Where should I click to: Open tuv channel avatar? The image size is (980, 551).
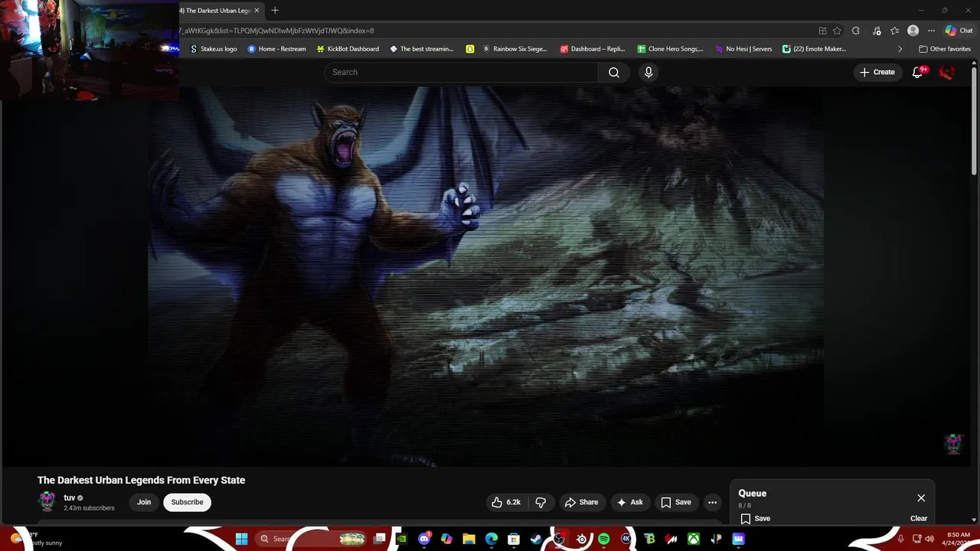[x=47, y=502]
